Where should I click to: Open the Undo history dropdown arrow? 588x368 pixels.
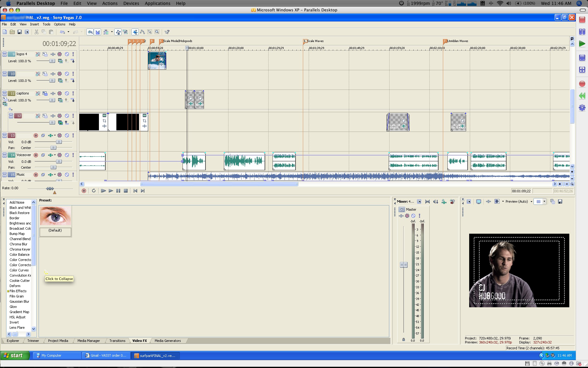tap(68, 32)
